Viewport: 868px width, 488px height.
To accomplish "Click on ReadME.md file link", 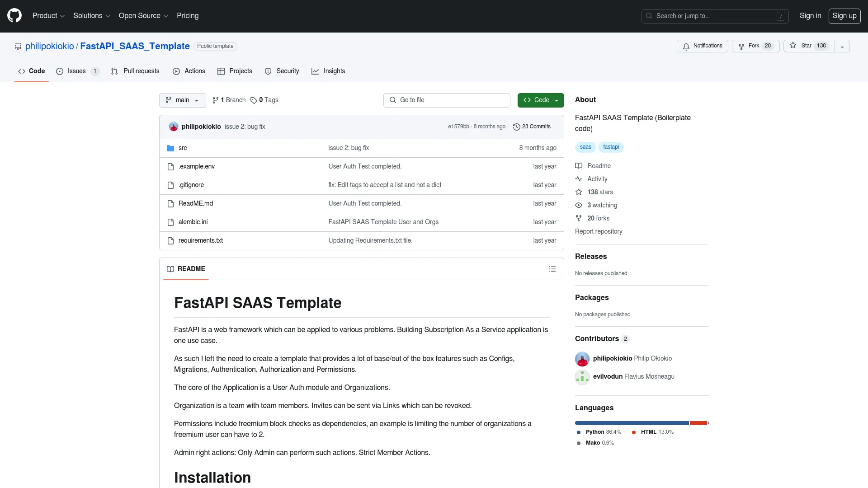I will (x=196, y=202).
